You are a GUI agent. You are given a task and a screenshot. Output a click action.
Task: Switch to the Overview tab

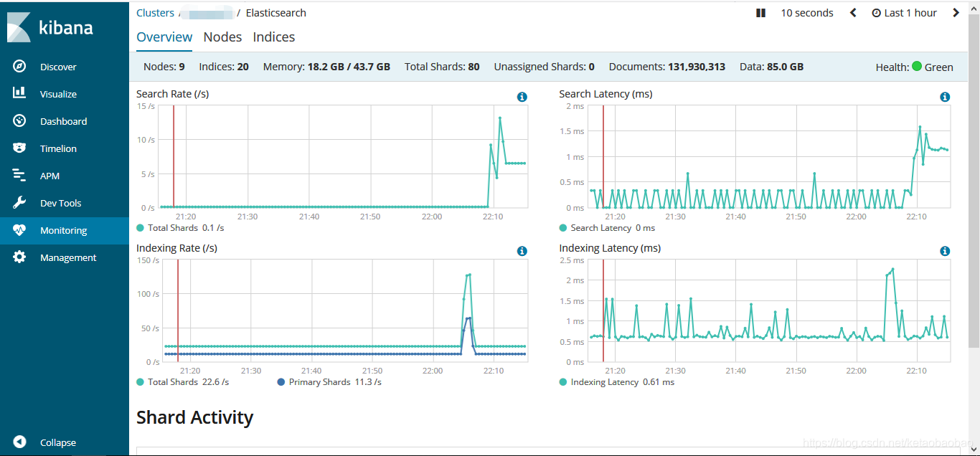pyautogui.click(x=164, y=37)
